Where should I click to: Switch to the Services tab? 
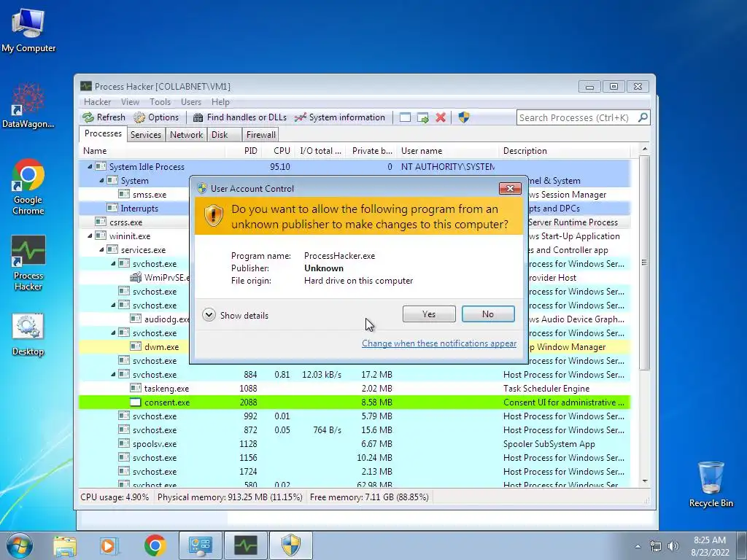click(x=146, y=135)
